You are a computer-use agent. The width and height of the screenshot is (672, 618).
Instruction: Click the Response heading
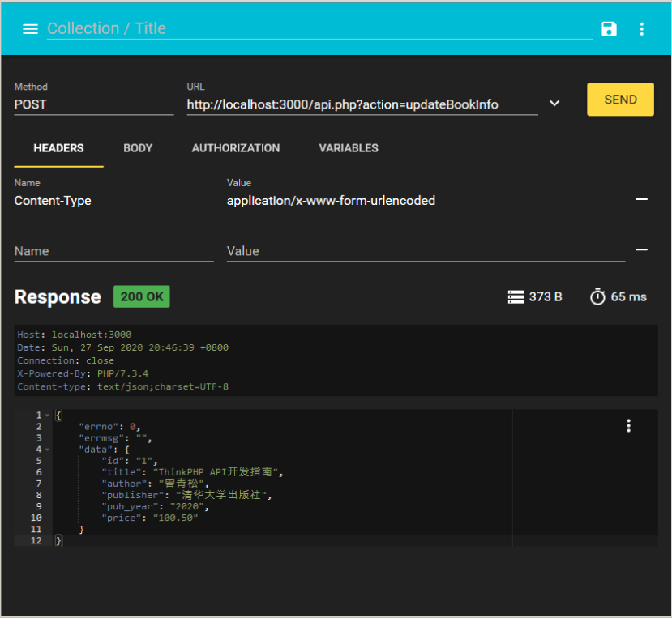point(58,297)
